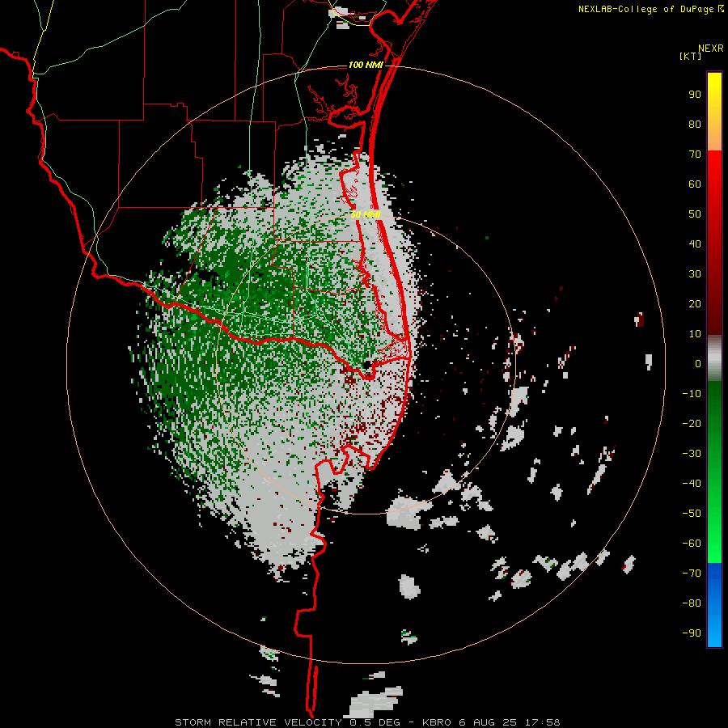Click the [KT] units label
Viewport: 728px width, 728px height.
pos(690,56)
